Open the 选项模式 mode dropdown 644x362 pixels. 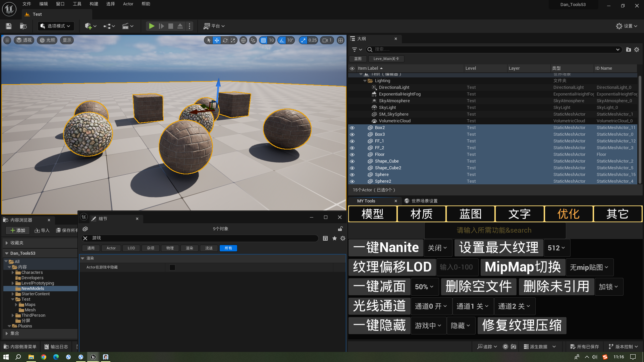coord(56,26)
